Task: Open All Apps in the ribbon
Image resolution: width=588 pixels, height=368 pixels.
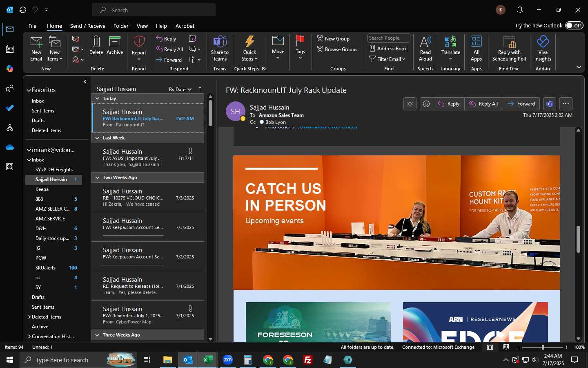Action: [476, 49]
